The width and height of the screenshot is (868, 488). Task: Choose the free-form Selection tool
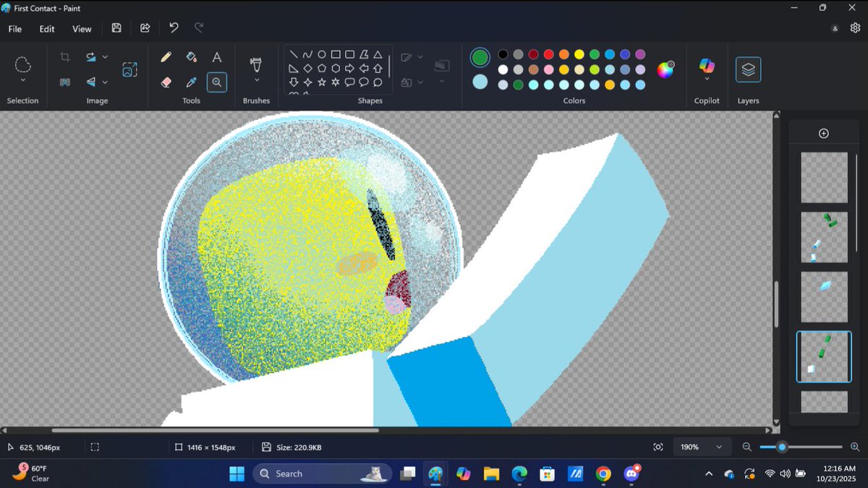point(22,65)
